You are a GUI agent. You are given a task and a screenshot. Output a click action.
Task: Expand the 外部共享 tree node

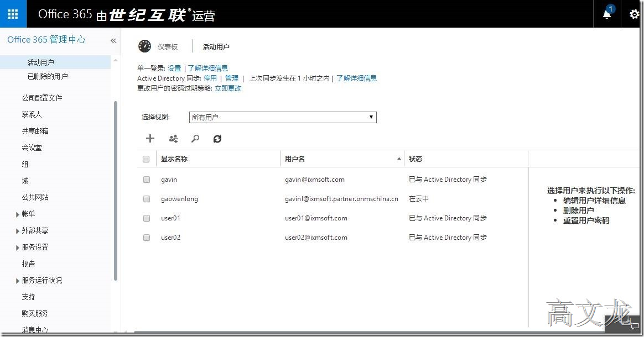17,231
